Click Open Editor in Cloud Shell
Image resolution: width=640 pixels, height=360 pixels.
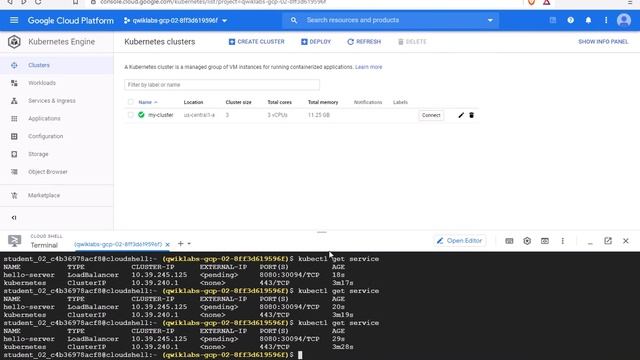[460, 241]
